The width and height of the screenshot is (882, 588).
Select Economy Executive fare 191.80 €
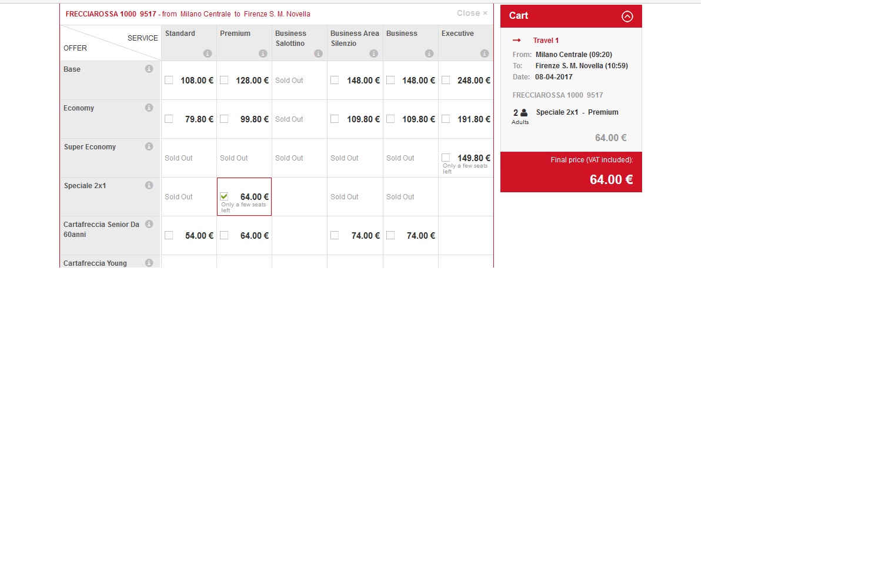tap(446, 119)
